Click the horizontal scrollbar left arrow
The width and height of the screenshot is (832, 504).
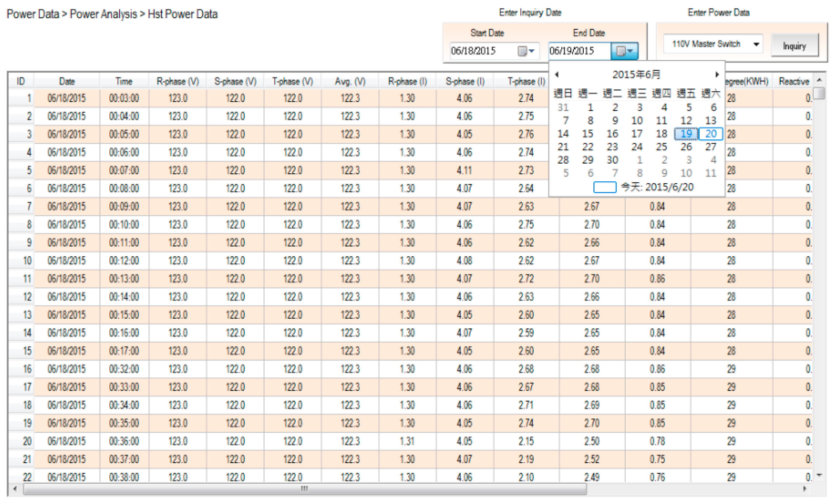click(15, 488)
